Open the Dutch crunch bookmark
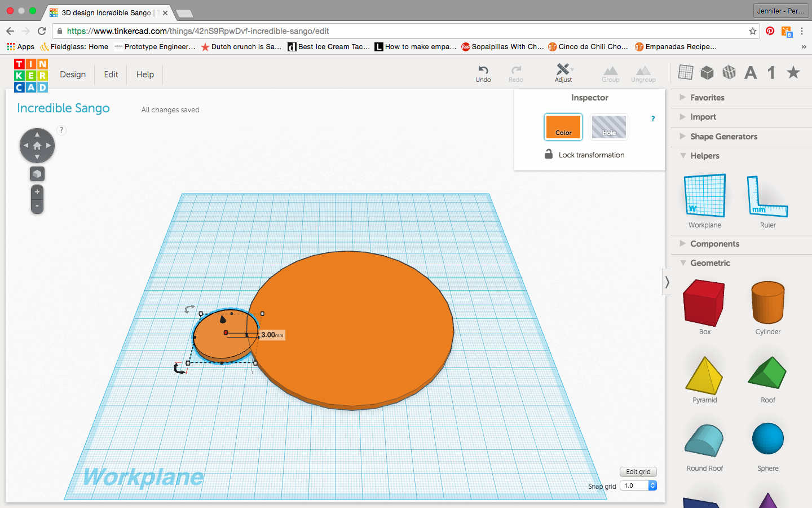Screen dimensions: 812x508 tap(241, 47)
